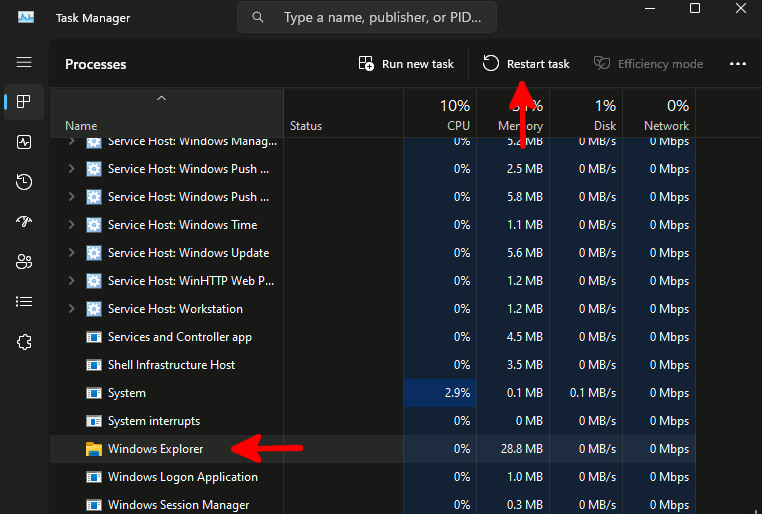This screenshot has height=514, width=762.
Task: Minimize the Task Manager window
Action: pos(650,8)
